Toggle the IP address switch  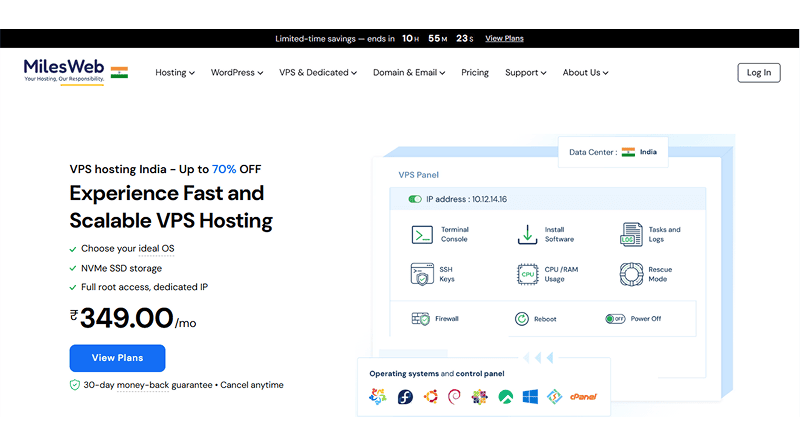[x=415, y=199]
